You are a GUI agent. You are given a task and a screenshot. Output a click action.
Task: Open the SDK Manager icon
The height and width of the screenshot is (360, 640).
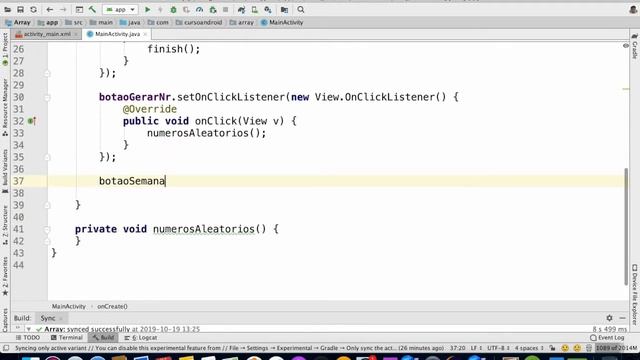(x=268, y=9)
